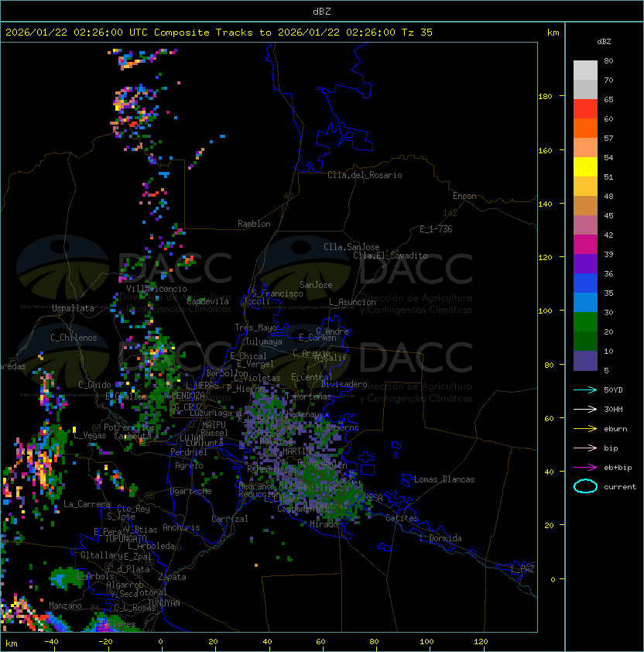The width and height of the screenshot is (644, 652).
Task: Click the 'eb+bip' legend label
Action: coord(618,468)
